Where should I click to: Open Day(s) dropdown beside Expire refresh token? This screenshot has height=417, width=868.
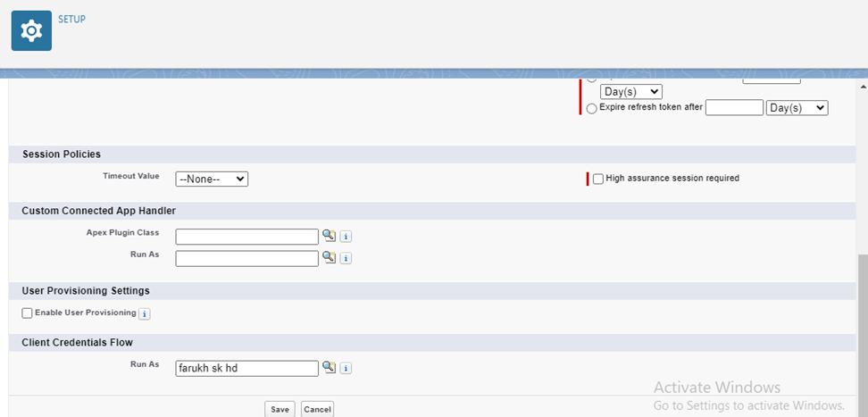[x=797, y=108]
